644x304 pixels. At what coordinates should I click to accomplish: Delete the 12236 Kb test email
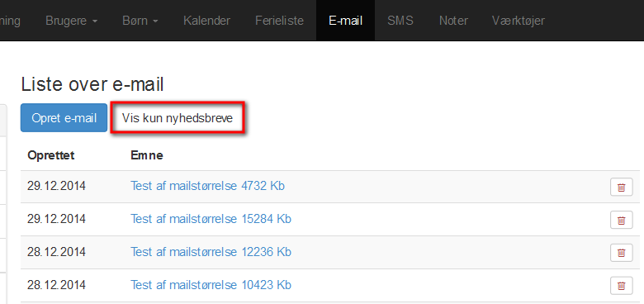[x=622, y=253]
